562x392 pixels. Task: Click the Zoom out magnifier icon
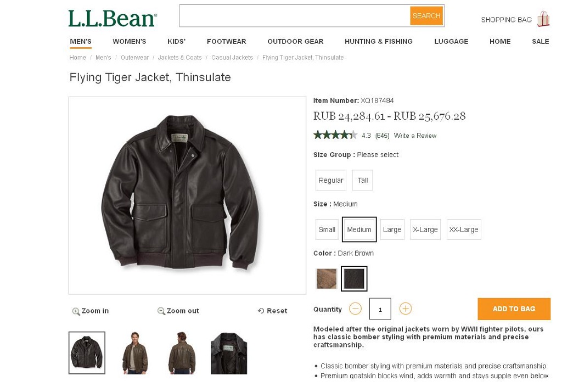[x=161, y=311]
